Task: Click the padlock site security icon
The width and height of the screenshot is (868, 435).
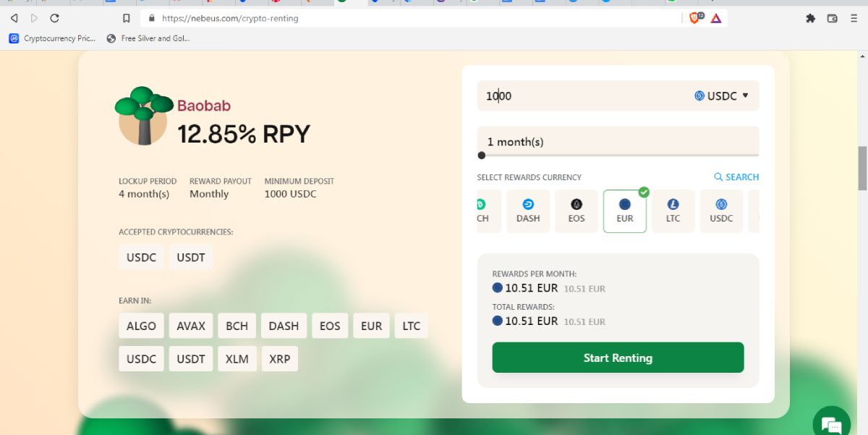Action: click(151, 18)
